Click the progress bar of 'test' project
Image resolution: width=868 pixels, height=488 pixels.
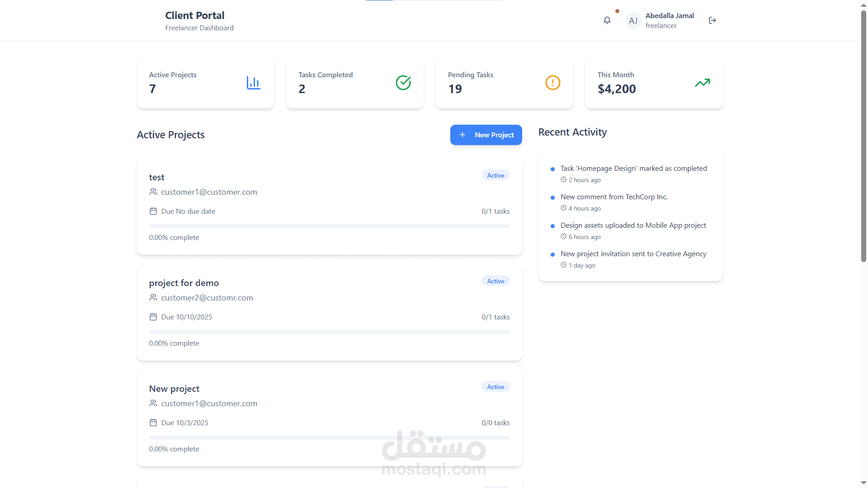[x=329, y=226]
